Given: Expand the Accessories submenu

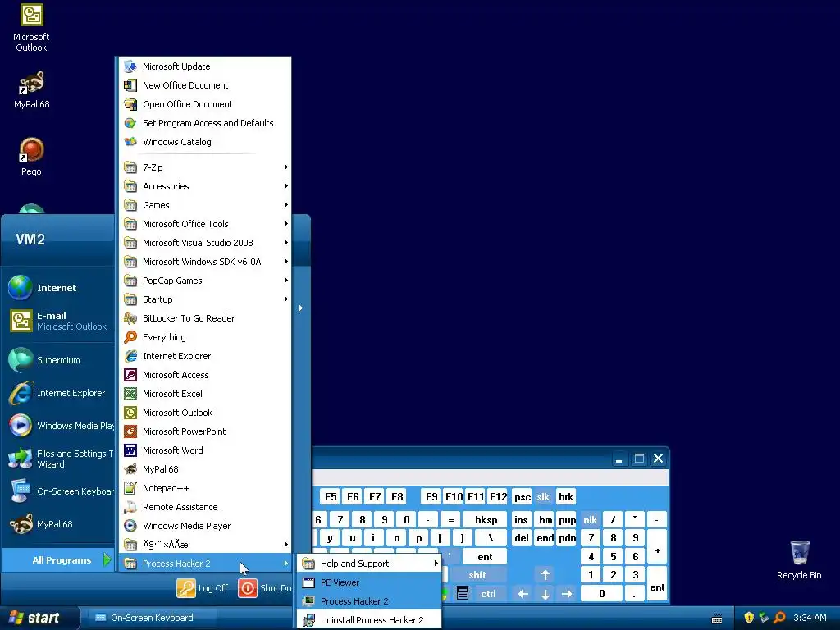Looking at the screenshot, I should [x=204, y=186].
